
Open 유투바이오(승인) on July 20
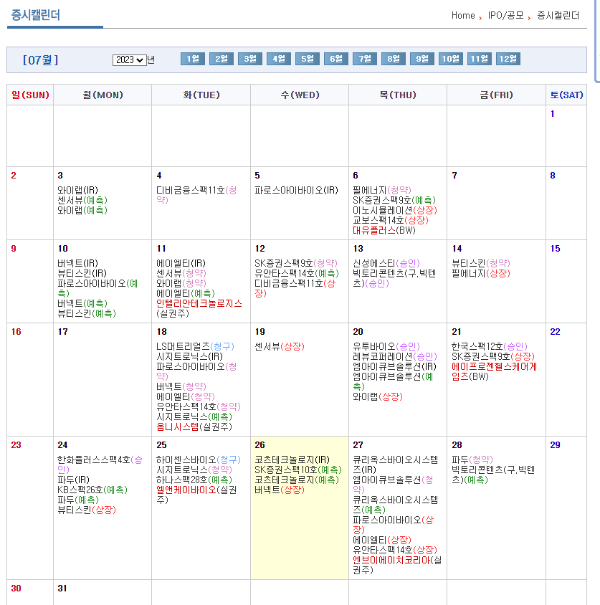click(x=386, y=346)
